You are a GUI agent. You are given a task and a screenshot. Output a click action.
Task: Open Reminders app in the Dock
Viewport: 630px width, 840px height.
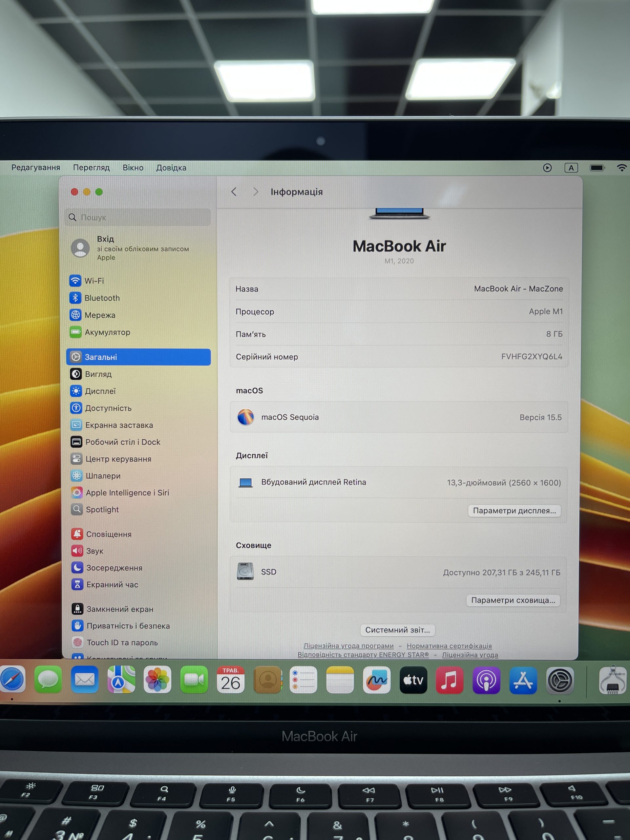[304, 680]
